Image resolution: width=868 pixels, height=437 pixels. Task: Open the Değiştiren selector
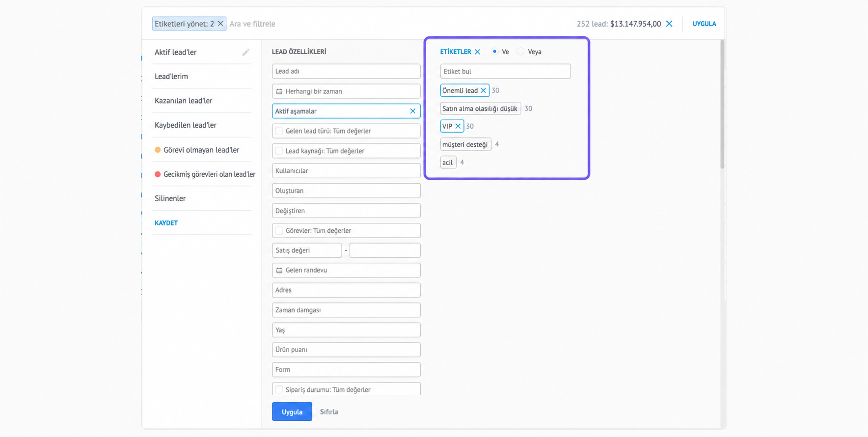pyautogui.click(x=346, y=211)
